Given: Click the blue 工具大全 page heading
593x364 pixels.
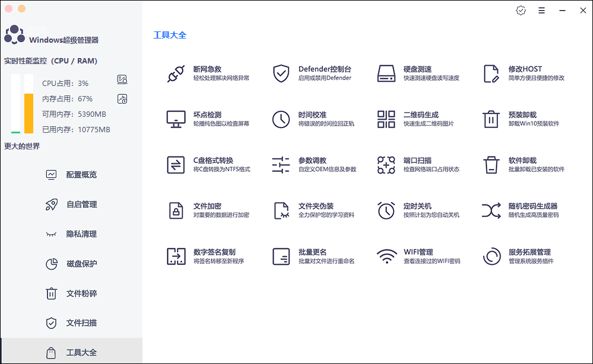Looking at the screenshot, I should point(170,35).
